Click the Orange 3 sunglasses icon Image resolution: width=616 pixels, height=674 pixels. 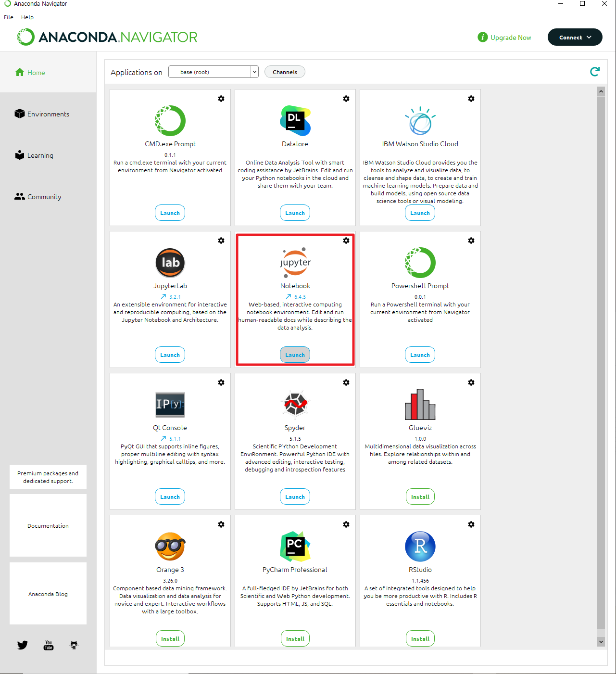tap(170, 547)
